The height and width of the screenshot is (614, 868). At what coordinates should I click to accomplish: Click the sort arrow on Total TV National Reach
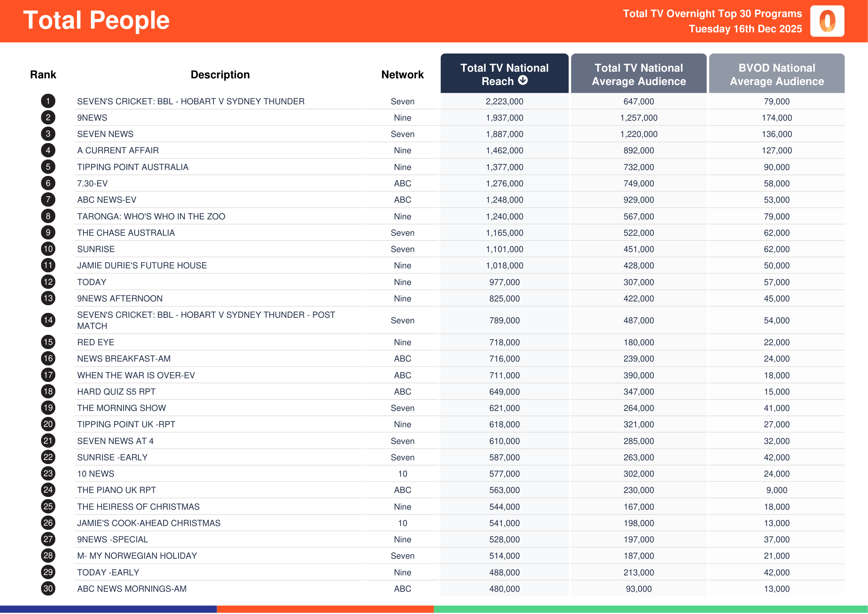(x=523, y=81)
